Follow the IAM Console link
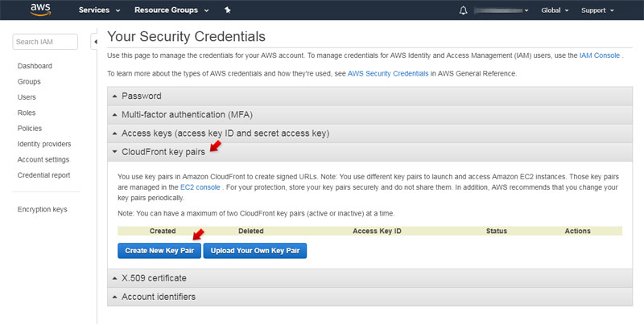The height and width of the screenshot is (324, 644). pyautogui.click(x=599, y=55)
